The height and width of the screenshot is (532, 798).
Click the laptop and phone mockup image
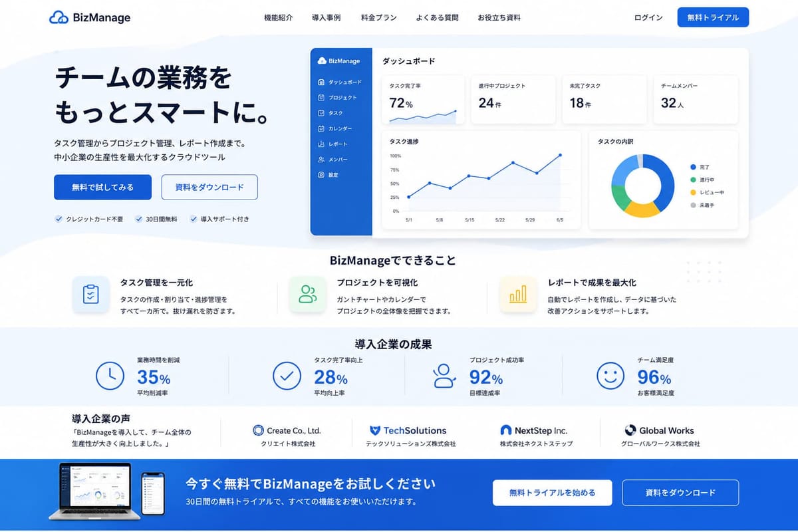coord(106,491)
